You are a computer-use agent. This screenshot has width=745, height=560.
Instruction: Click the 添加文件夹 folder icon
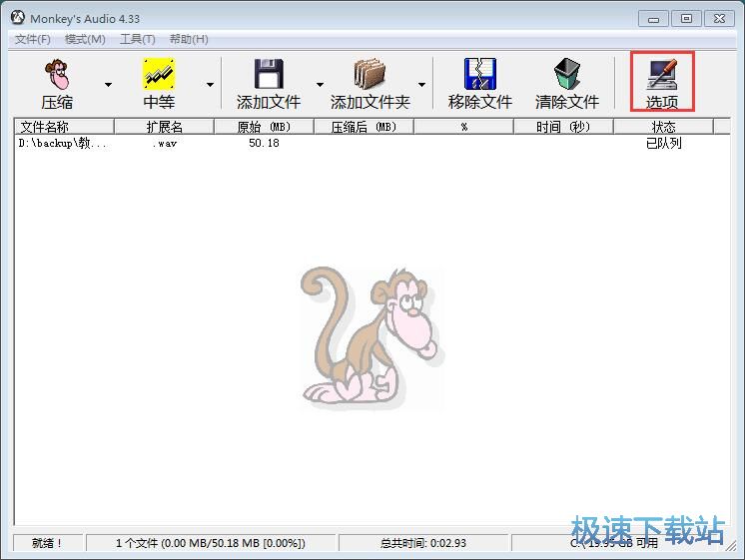(x=370, y=74)
